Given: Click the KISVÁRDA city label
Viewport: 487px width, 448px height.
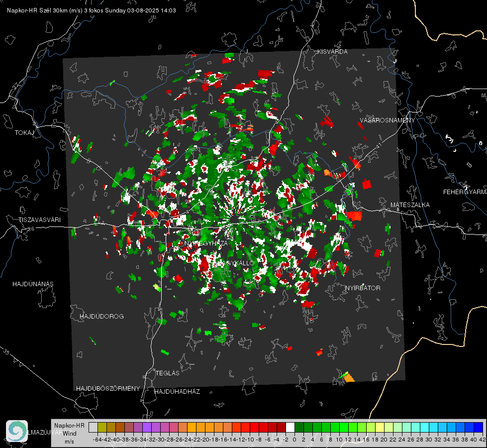Looking at the screenshot, I should 332,52.
